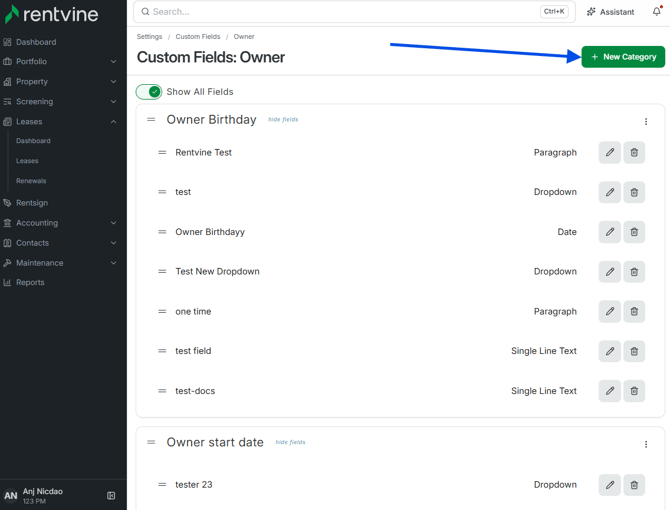Edit the 'test field' entry

(609, 351)
